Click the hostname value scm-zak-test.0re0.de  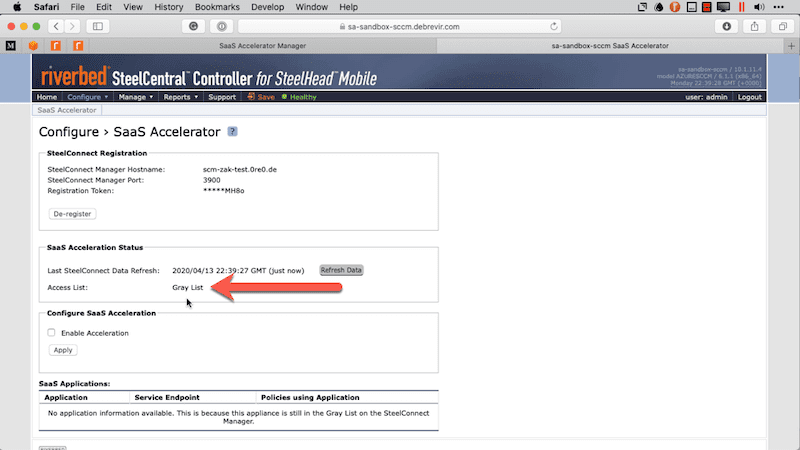240,169
